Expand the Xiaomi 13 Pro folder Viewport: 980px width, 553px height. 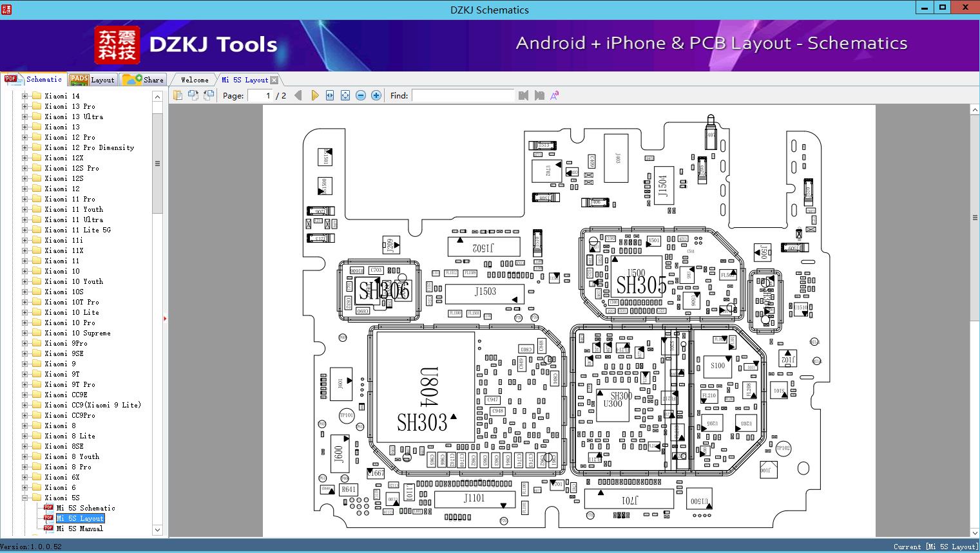tap(25, 106)
